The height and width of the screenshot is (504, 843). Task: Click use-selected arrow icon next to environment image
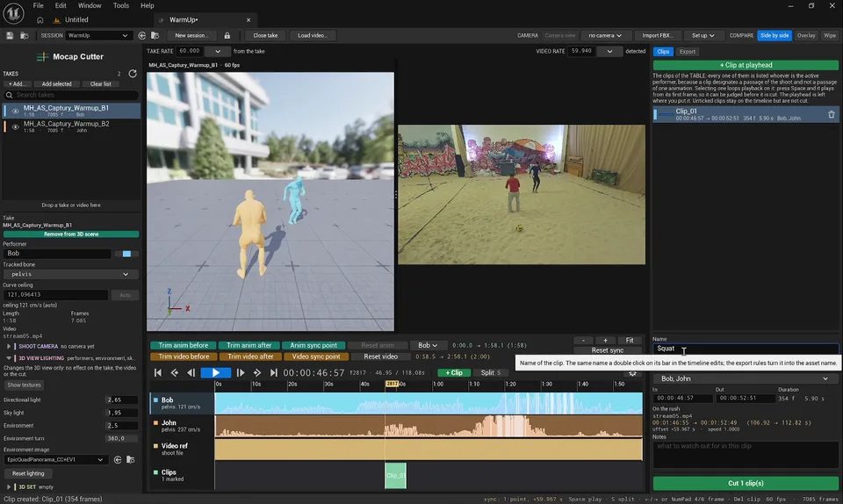pos(117,460)
